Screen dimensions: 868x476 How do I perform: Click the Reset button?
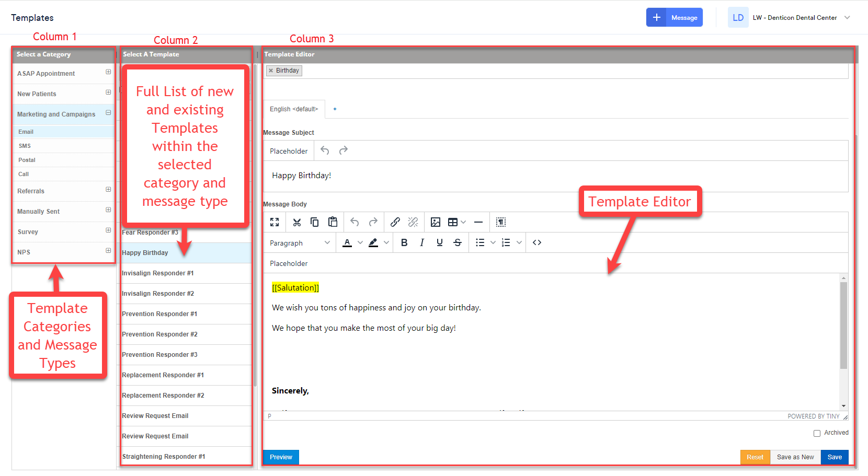pyautogui.click(x=755, y=457)
